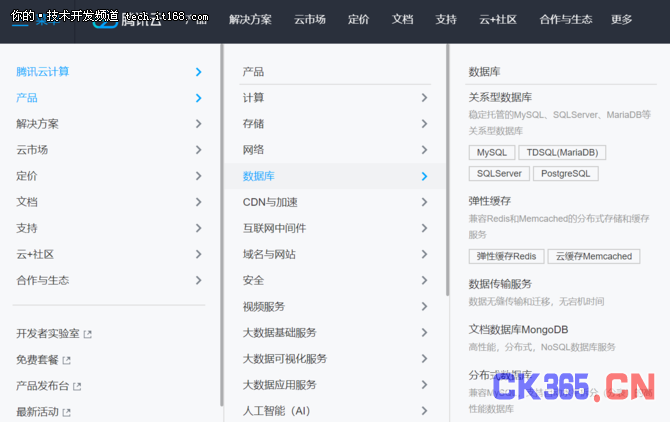Expand chevron of 云+社区 left row
This screenshot has height=422, width=670.
point(198,254)
